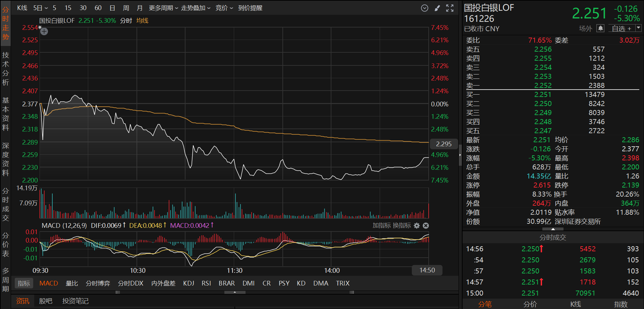Select the 分时DDX indicator

pos(131,283)
